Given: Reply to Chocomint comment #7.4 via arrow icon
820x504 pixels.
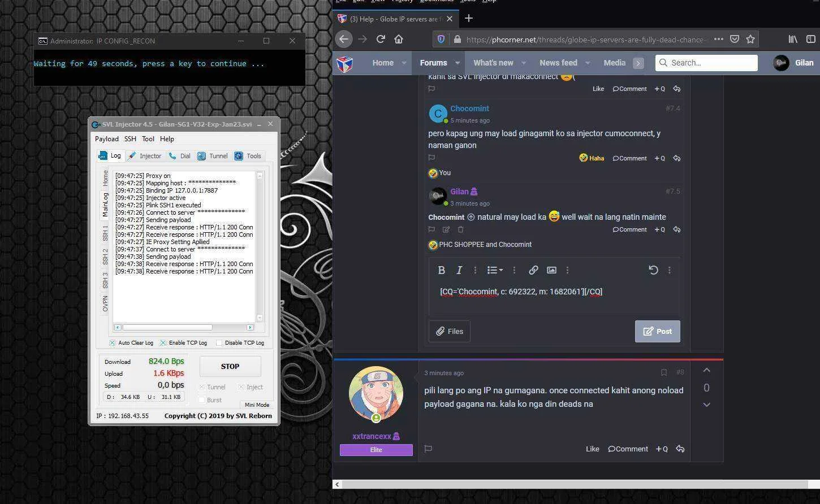Looking at the screenshot, I should (676, 158).
